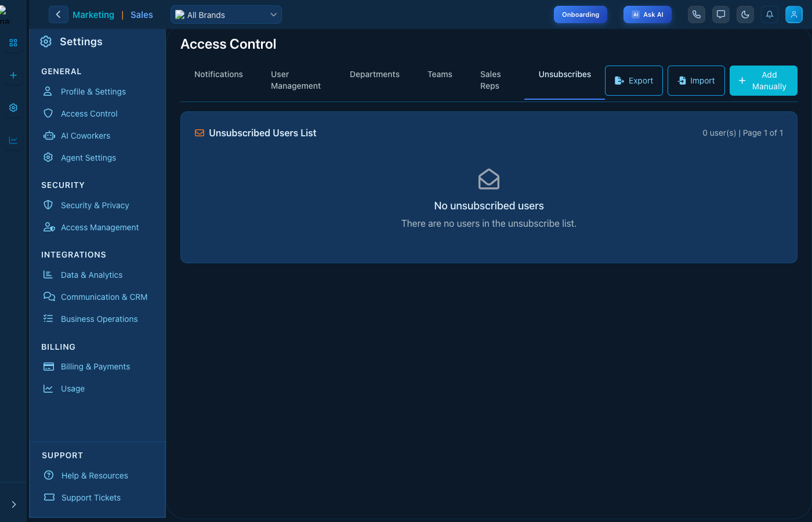The height and width of the screenshot is (522, 812).
Task: Open Access Management in sidebar
Action: coord(100,227)
